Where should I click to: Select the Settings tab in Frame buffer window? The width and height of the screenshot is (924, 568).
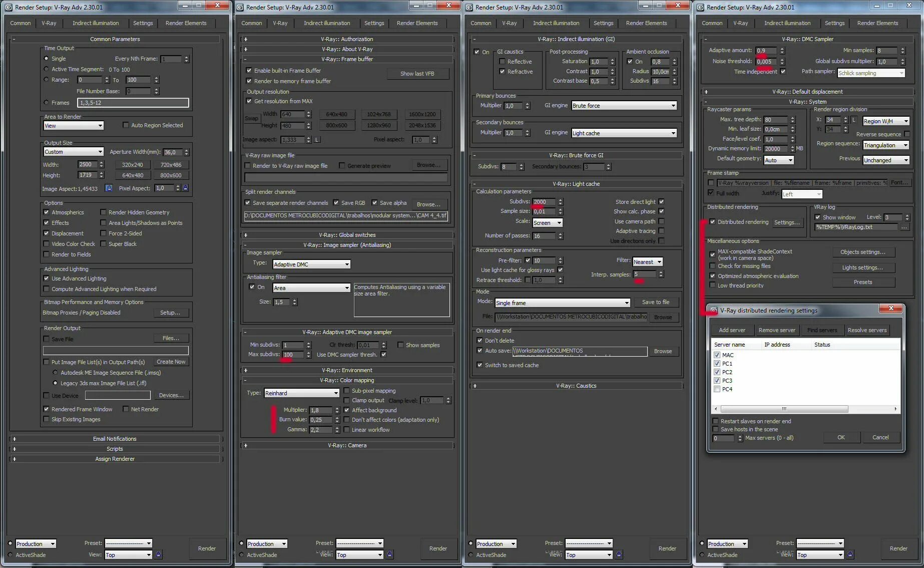[374, 23]
